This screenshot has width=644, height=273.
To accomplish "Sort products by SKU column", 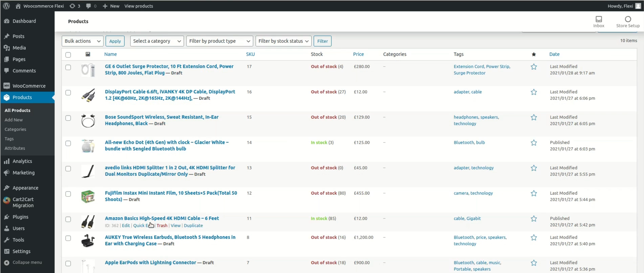I will (x=250, y=54).
